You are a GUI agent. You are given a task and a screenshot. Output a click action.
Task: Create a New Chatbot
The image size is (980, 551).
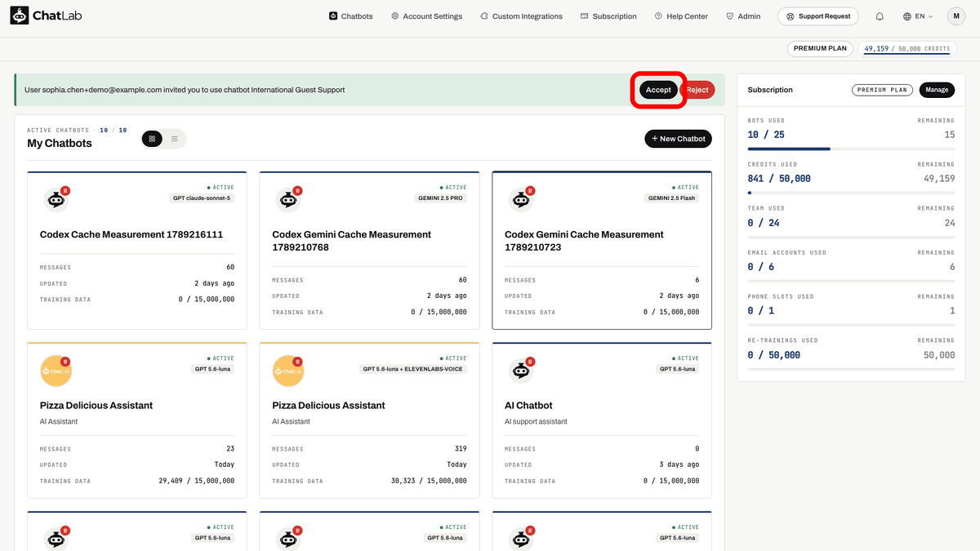pyautogui.click(x=678, y=139)
